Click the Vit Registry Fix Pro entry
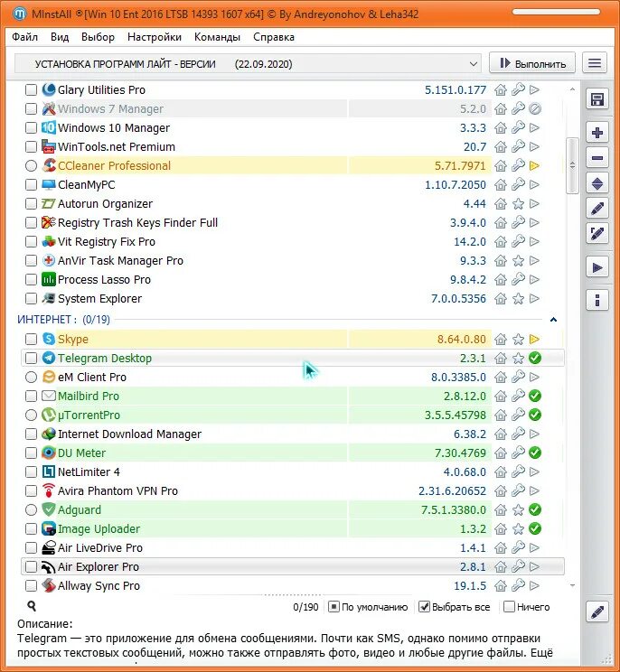 click(x=107, y=242)
